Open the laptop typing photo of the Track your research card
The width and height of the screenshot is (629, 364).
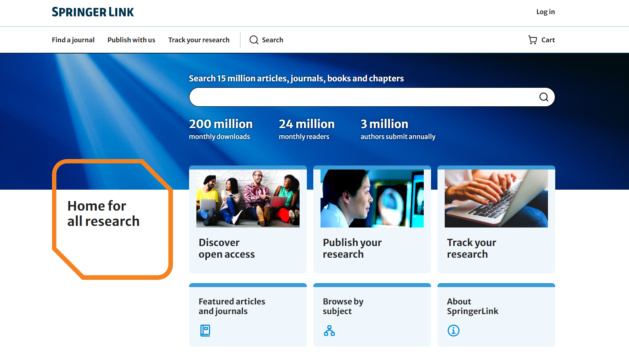496,199
